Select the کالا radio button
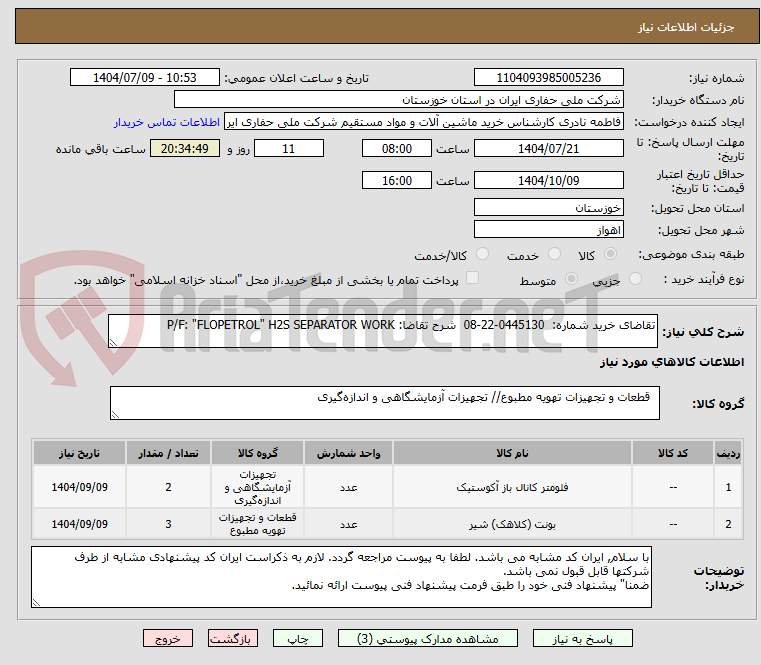This screenshot has height=665, width=761. (611, 254)
